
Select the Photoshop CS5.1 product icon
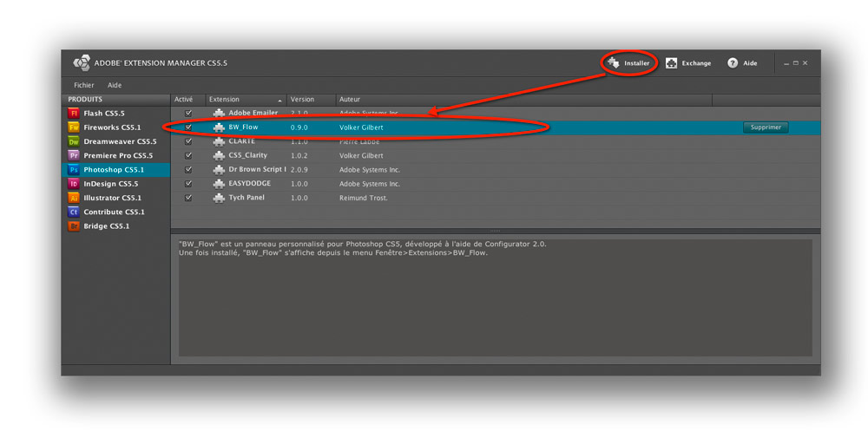[x=74, y=170]
